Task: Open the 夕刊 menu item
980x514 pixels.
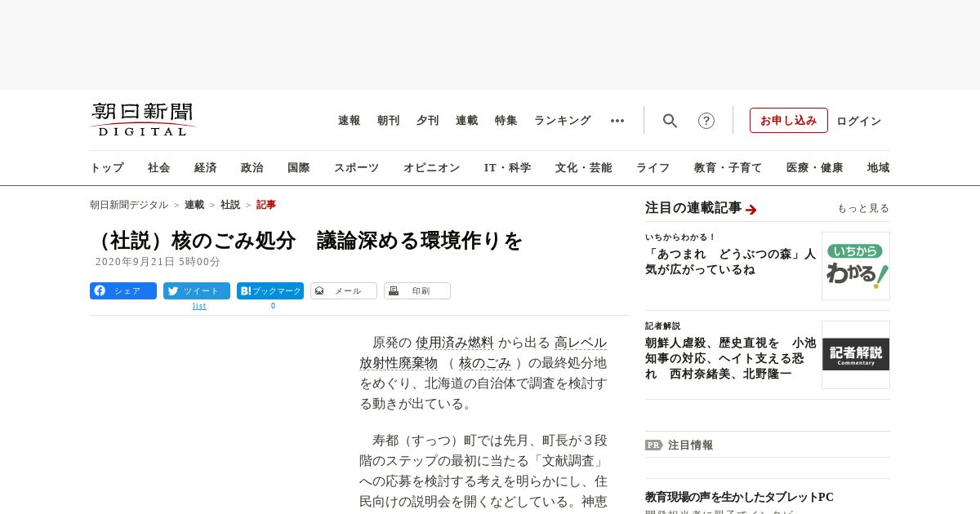Action: click(428, 121)
